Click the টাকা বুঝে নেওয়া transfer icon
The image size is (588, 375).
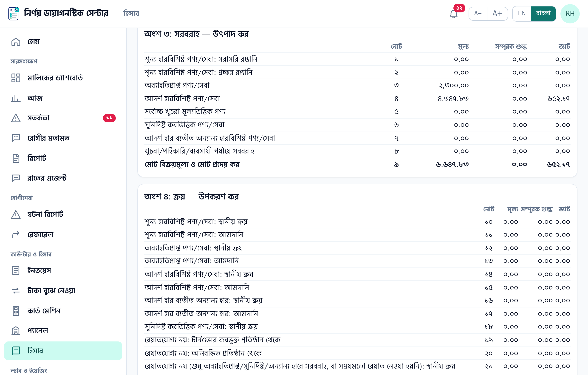pyautogui.click(x=16, y=290)
